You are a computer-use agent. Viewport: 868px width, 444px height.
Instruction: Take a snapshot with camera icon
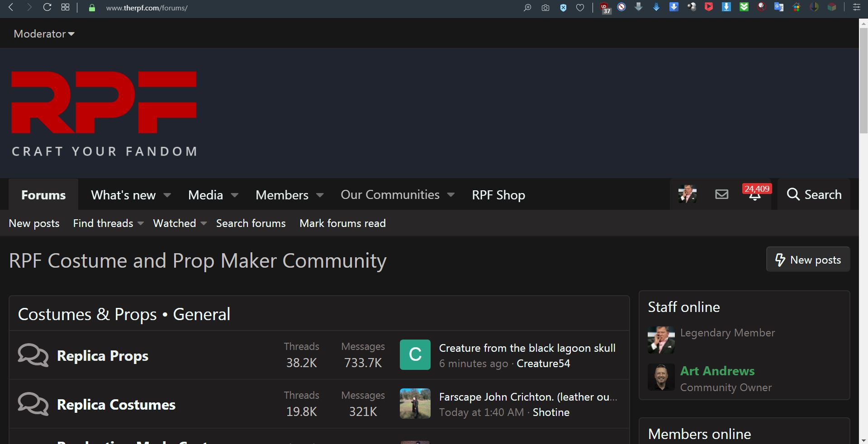(545, 8)
